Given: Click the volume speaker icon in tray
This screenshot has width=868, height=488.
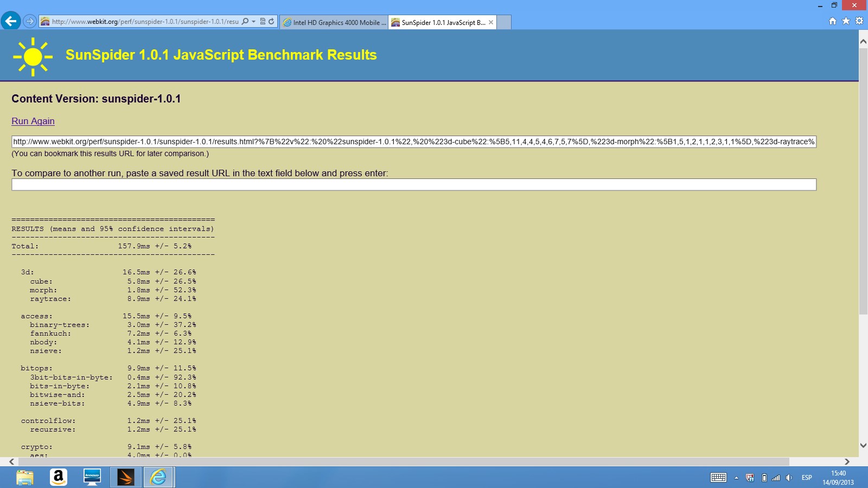Looking at the screenshot, I should (789, 478).
